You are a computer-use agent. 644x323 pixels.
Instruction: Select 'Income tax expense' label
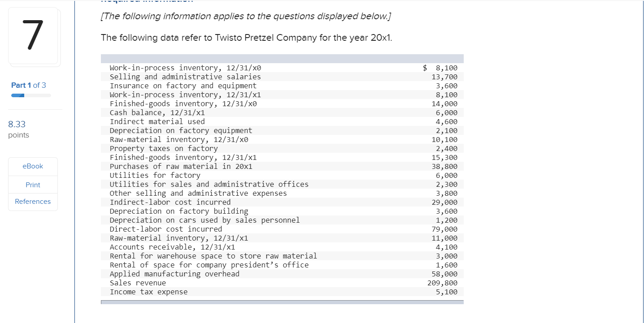(x=149, y=292)
